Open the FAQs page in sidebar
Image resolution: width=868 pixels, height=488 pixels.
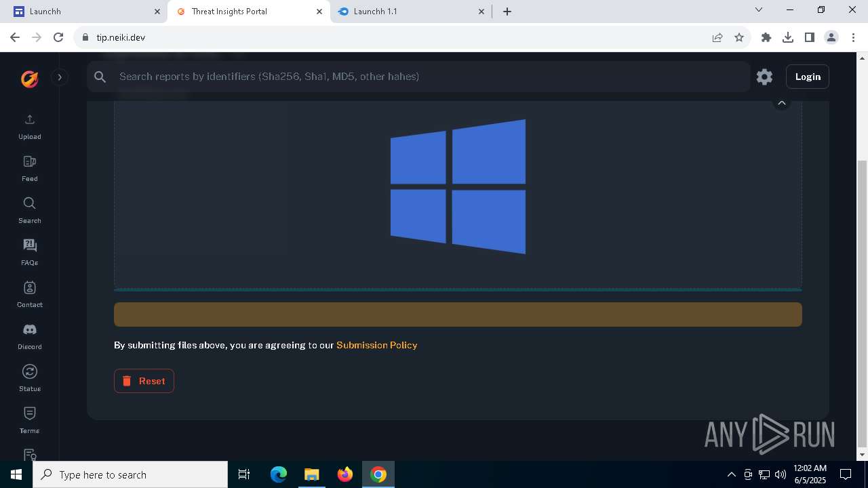pos(29,253)
